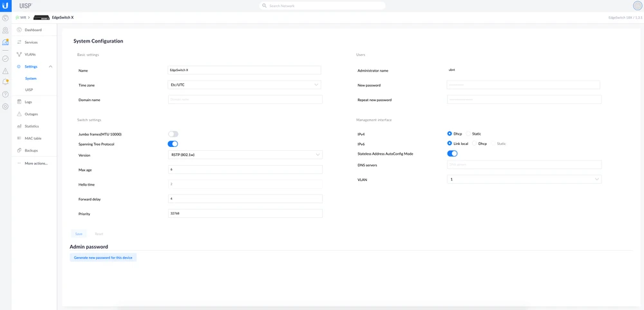Open the alerts triangle icon in far-left rail
Screen dimensions: 644x310
coord(5,71)
